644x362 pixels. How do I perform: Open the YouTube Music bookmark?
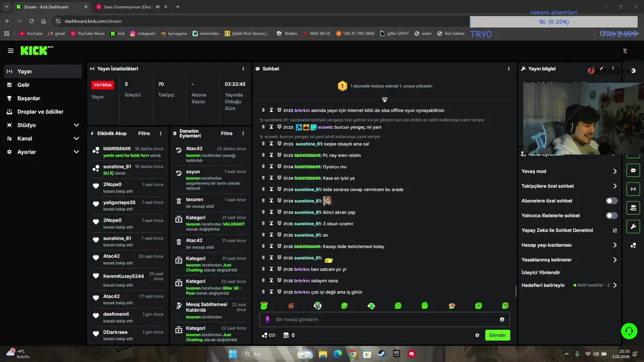(88, 34)
